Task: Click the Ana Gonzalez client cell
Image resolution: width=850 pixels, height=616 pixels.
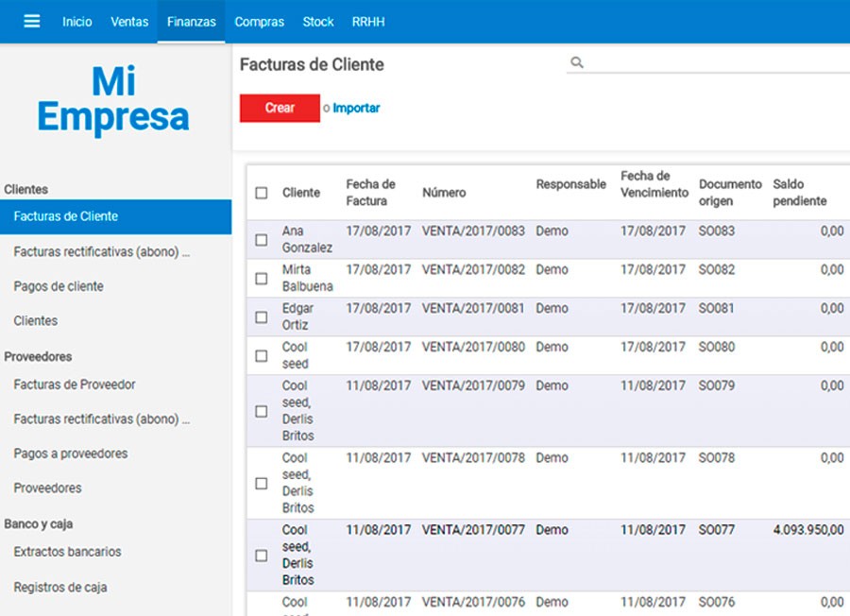Action: pos(307,239)
